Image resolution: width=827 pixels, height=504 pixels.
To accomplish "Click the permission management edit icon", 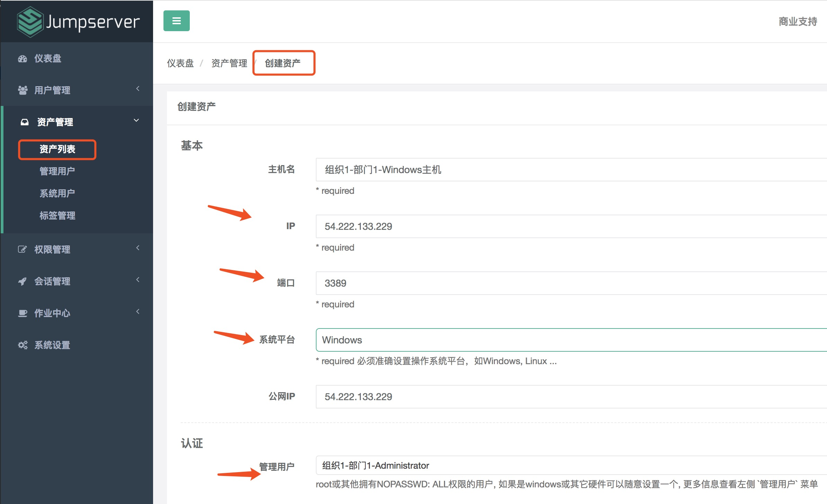I will pyautogui.click(x=22, y=250).
